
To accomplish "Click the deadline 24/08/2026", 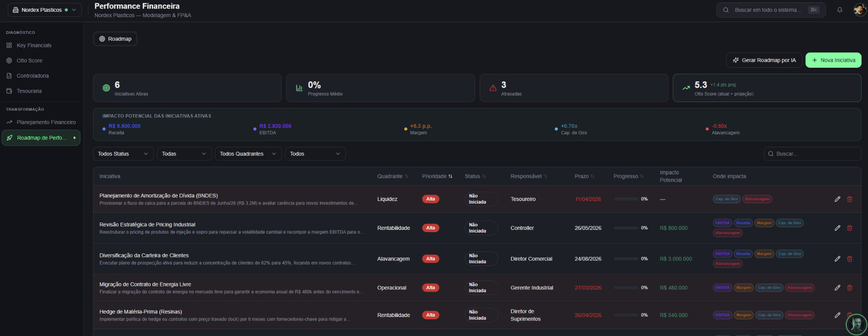I will [588, 259].
